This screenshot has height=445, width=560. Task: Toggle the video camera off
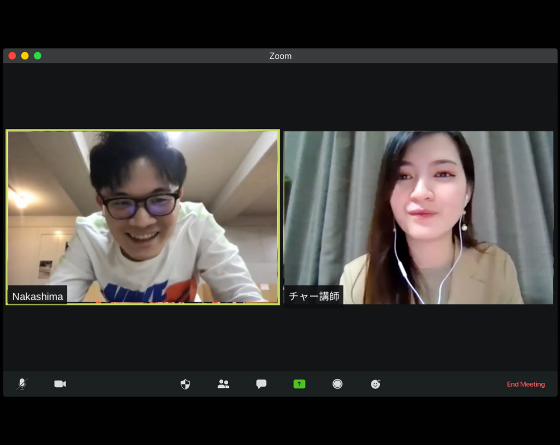60,384
